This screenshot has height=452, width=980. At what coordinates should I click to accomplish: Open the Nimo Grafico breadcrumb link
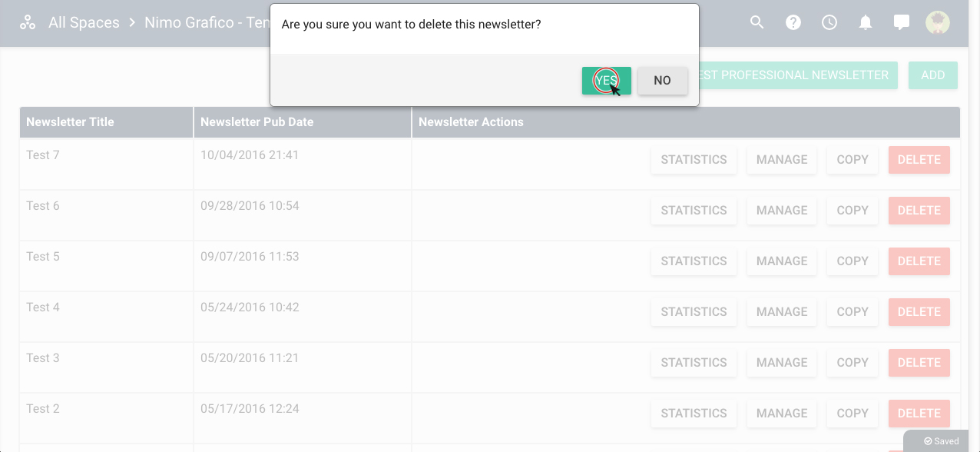(x=207, y=22)
